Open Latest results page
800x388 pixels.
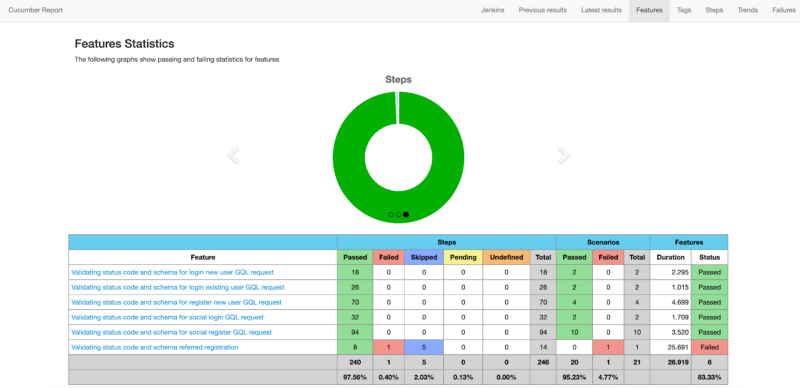point(602,10)
